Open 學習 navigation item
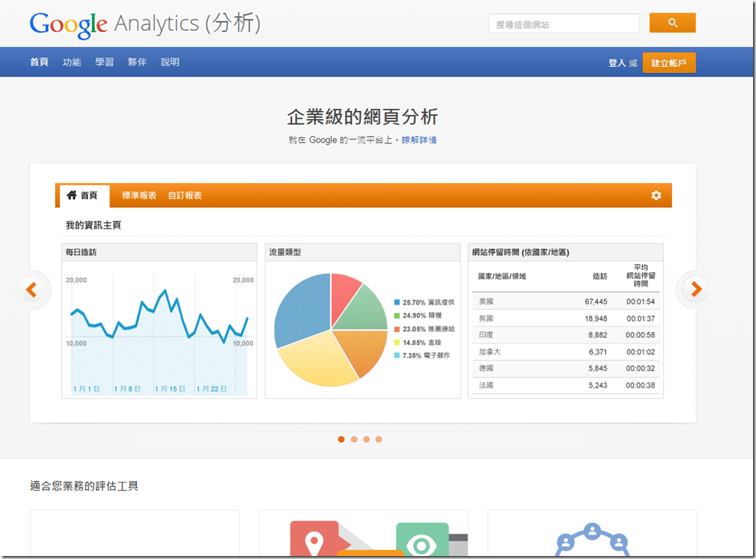This screenshot has height=559, width=756. [104, 62]
